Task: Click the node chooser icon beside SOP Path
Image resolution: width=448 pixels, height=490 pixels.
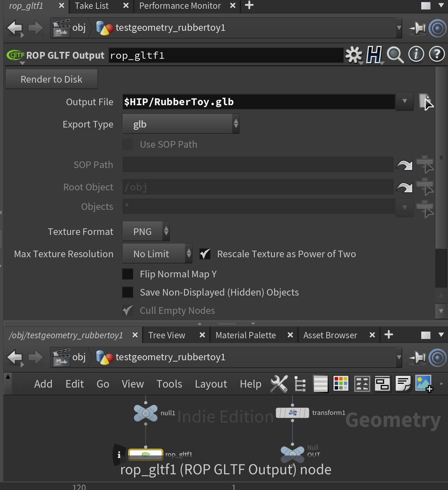Action: click(x=425, y=164)
